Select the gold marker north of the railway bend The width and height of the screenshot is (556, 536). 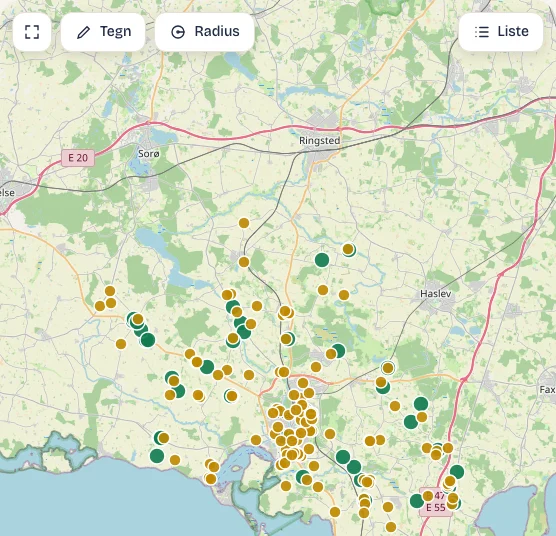(x=244, y=223)
